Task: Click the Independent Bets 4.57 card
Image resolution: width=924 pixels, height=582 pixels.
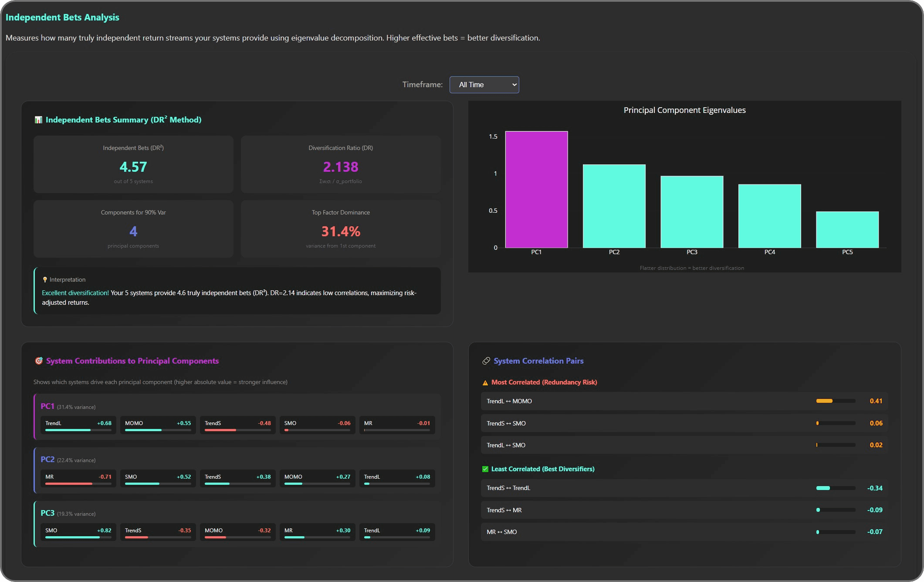Action: [x=133, y=164]
